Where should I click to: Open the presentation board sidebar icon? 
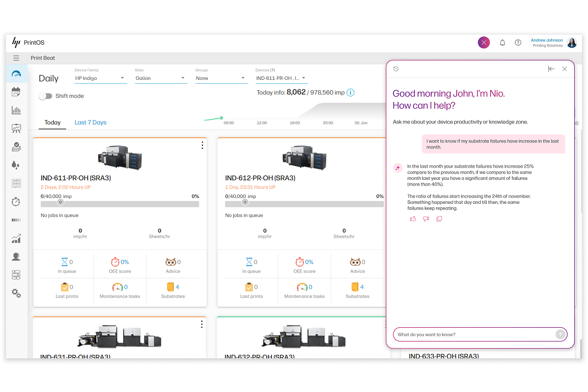coord(16,128)
